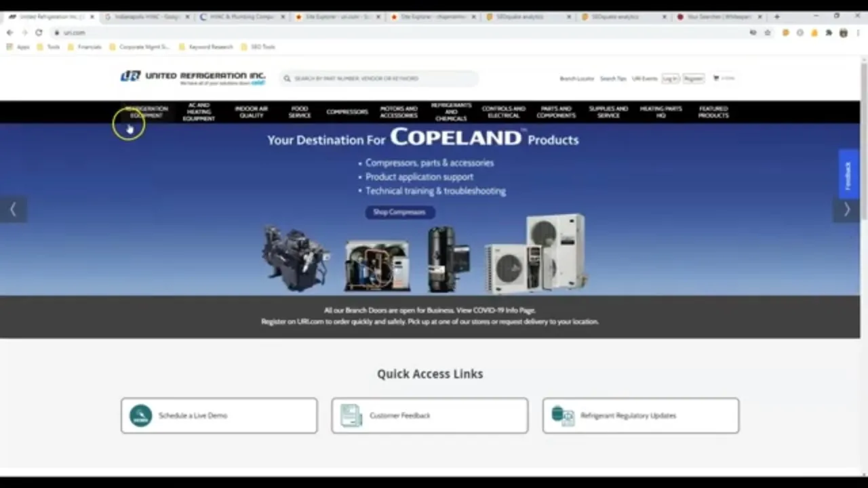The width and height of the screenshot is (868, 488).
Task: Open the SEO Tools bookmark folder
Action: point(258,47)
